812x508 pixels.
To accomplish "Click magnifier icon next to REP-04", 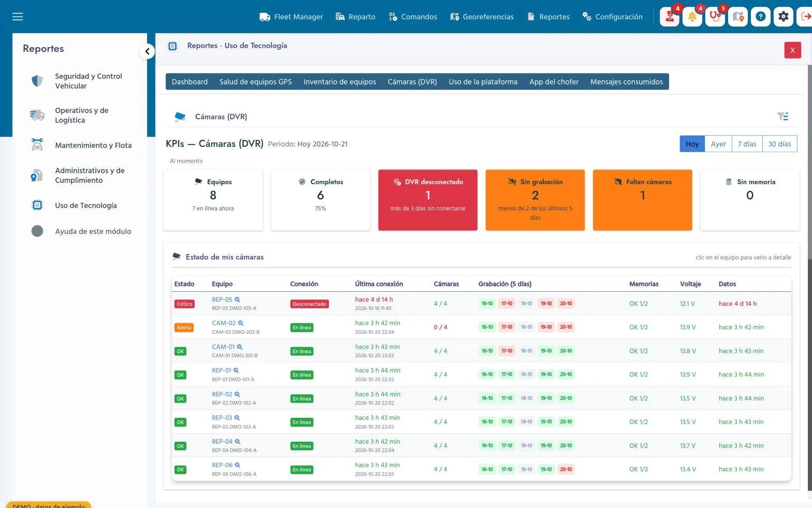I will click(x=238, y=442).
